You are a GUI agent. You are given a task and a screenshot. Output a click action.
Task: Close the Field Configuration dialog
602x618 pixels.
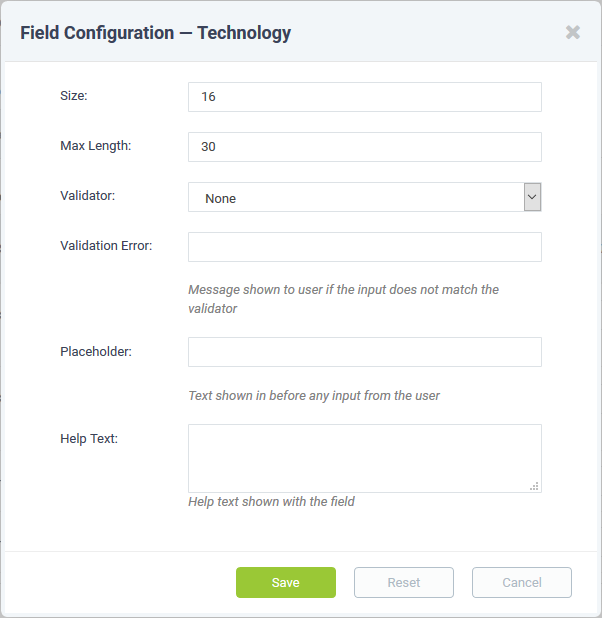pyautogui.click(x=572, y=32)
